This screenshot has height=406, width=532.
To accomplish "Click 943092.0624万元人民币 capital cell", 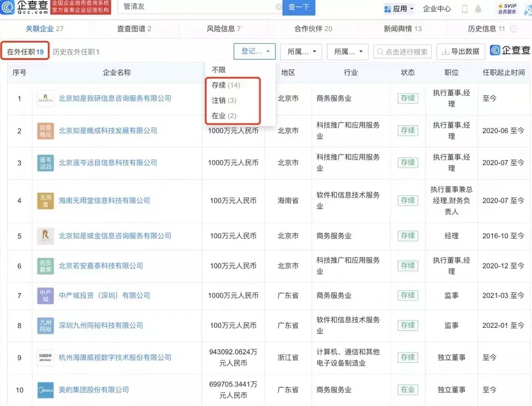I will 233,357.
